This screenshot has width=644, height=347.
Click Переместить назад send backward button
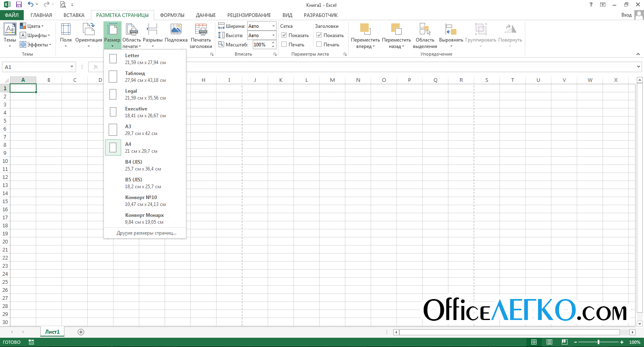tap(396, 35)
